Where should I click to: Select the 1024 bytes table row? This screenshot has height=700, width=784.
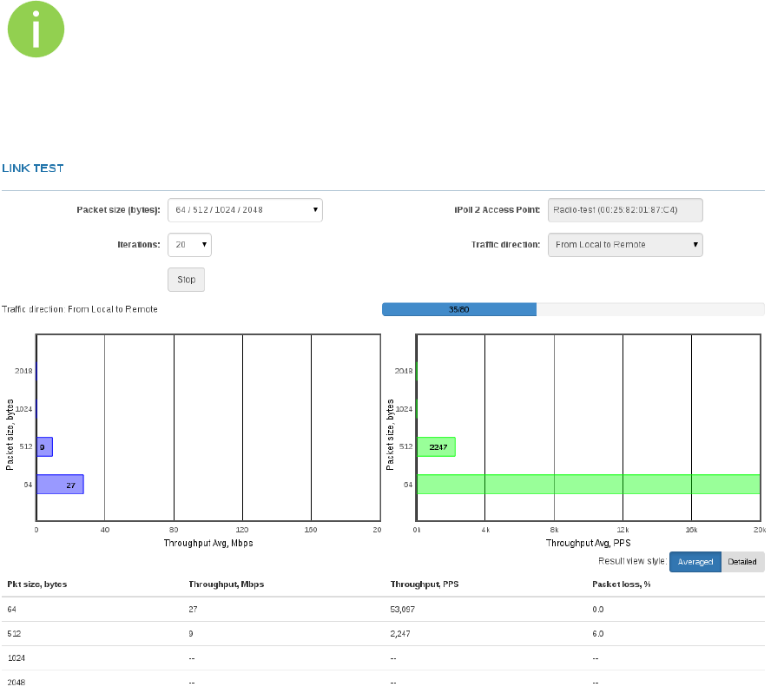383,658
